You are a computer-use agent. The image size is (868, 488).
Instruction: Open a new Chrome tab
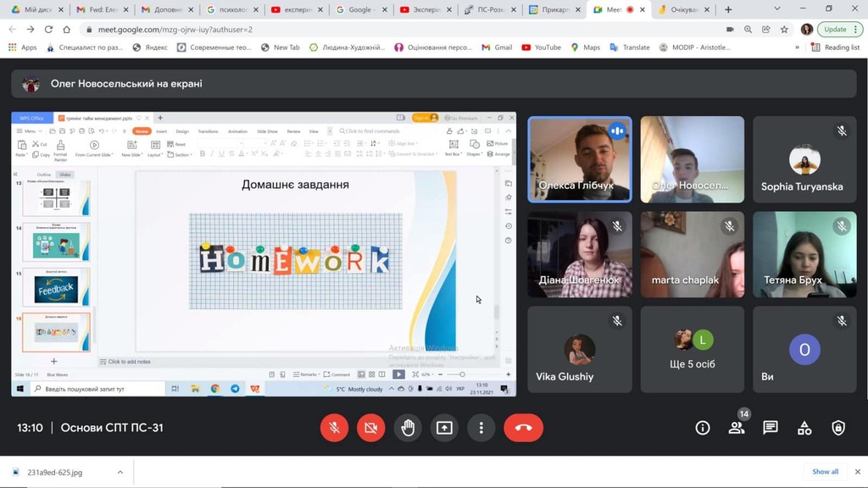728,9
